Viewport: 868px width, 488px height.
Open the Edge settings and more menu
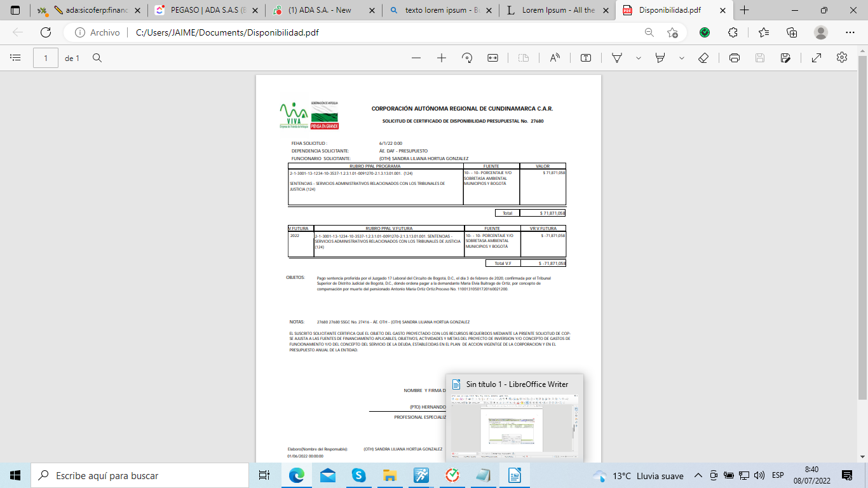850,32
